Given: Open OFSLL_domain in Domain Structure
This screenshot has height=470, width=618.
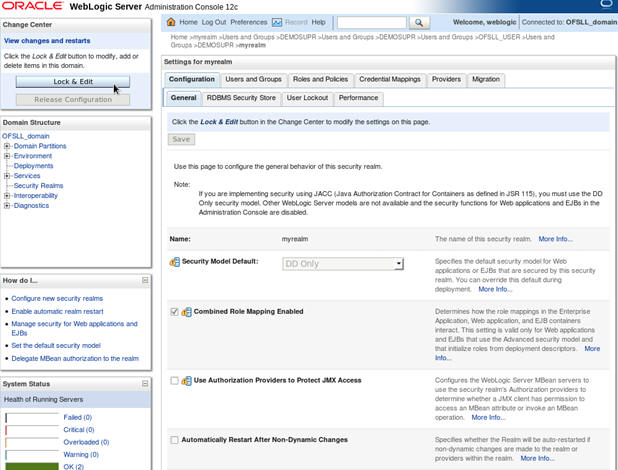Looking at the screenshot, I should [x=26, y=136].
